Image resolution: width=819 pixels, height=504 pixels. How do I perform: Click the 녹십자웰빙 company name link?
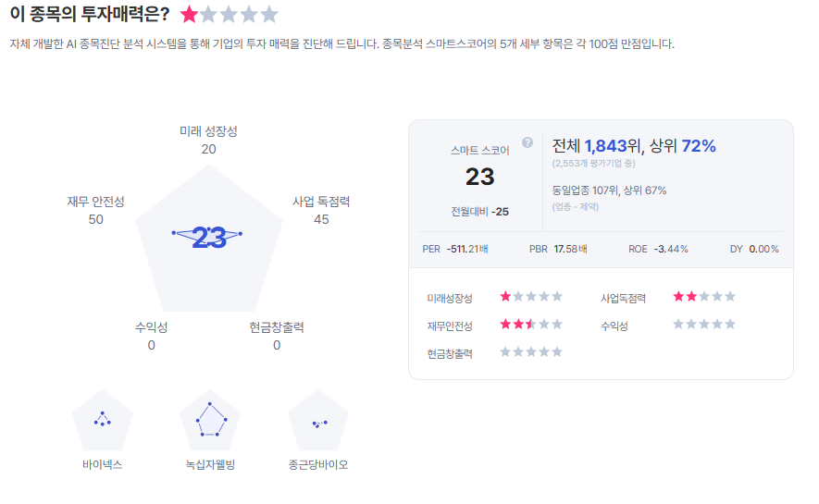210,464
